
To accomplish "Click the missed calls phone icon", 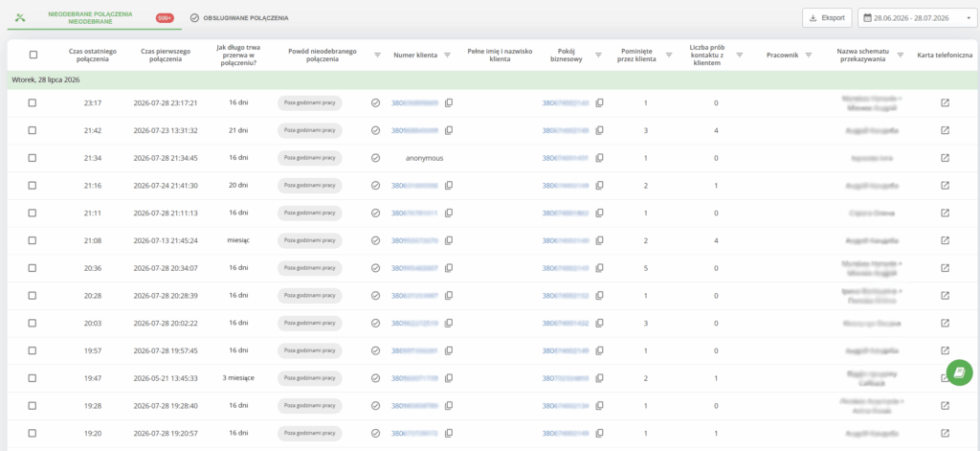I will pyautogui.click(x=19, y=17).
